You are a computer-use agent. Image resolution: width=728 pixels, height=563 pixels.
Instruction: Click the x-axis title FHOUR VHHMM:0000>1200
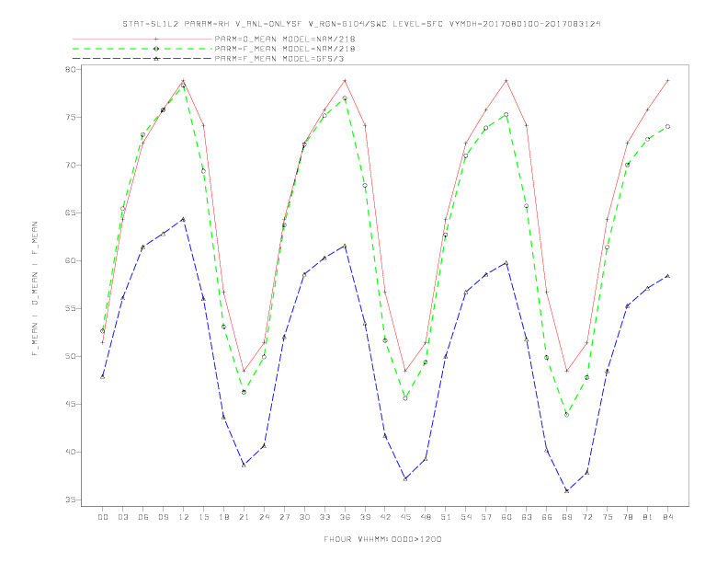tap(382, 539)
